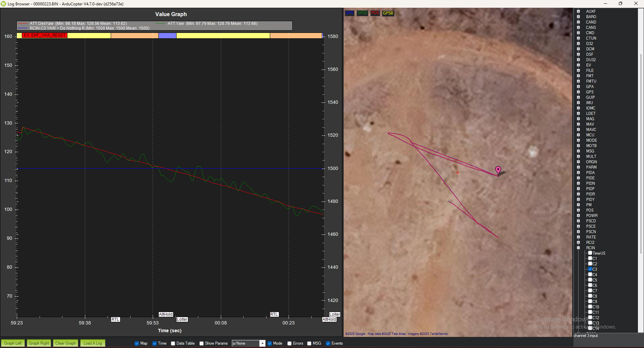
Task: Expand the BARO tree node
Action: [578, 17]
